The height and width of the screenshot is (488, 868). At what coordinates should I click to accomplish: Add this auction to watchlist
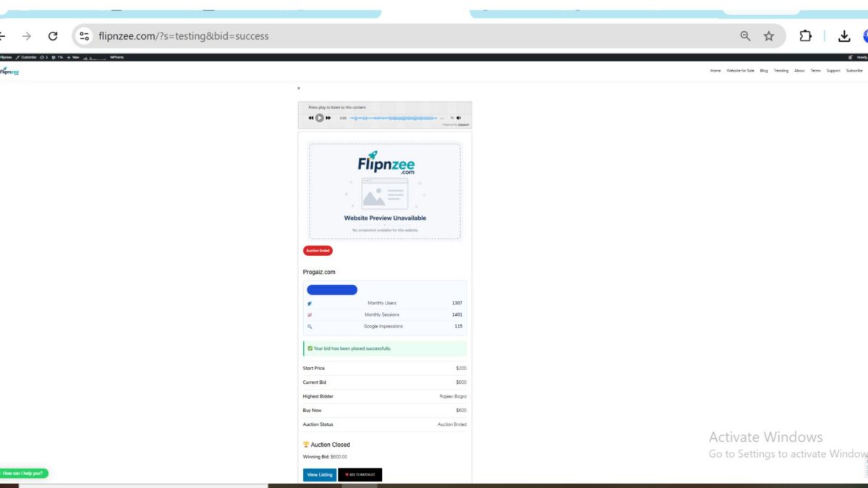(360, 475)
